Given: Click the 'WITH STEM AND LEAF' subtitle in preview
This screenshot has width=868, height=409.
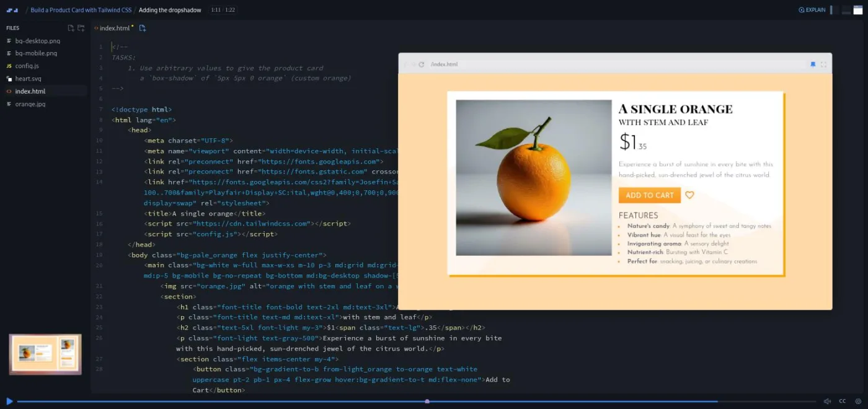Looking at the screenshot, I should tap(663, 123).
